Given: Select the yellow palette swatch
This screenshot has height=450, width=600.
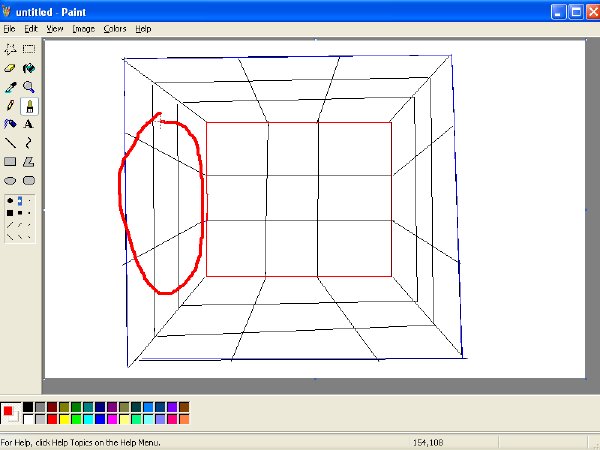Looking at the screenshot, I should (64, 419).
